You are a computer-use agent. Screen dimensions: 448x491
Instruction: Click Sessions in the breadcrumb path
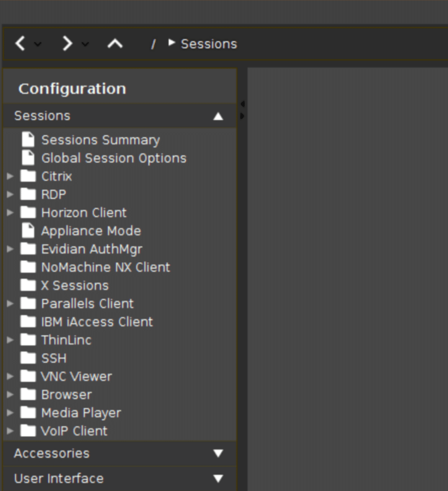pyautogui.click(x=209, y=44)
